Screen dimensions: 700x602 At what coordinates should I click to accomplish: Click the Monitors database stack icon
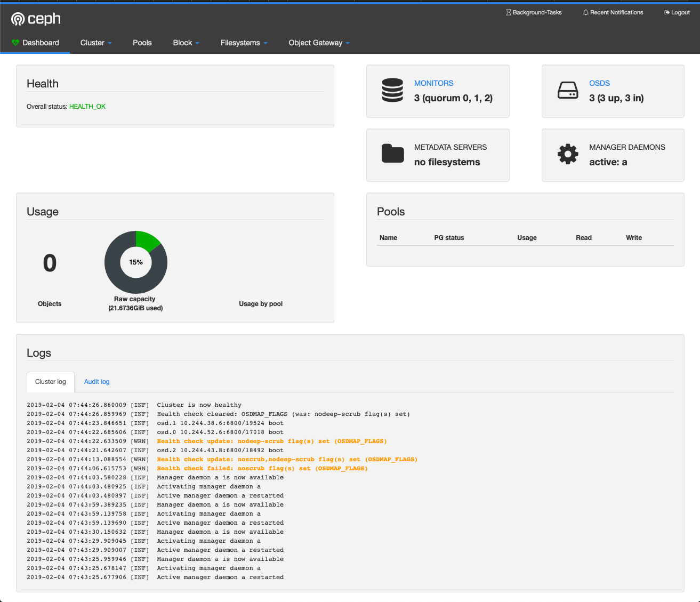392,91
